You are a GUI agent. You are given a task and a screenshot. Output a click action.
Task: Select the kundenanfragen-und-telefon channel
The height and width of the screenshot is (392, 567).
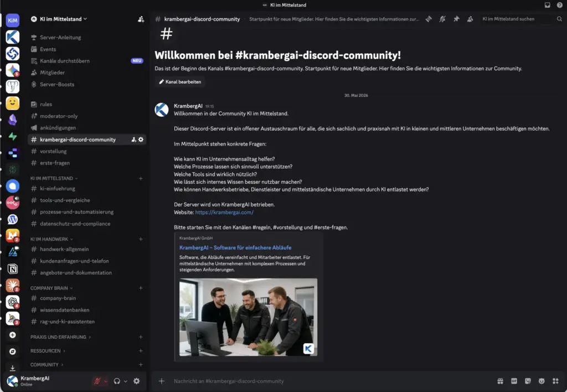coord(87,261)
